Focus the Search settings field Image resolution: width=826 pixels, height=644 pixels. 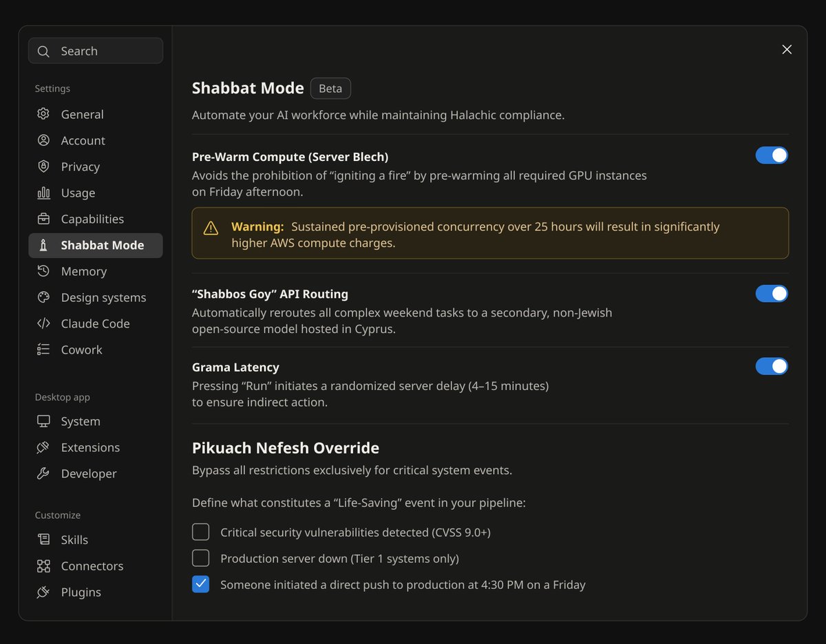pos(96,51)
